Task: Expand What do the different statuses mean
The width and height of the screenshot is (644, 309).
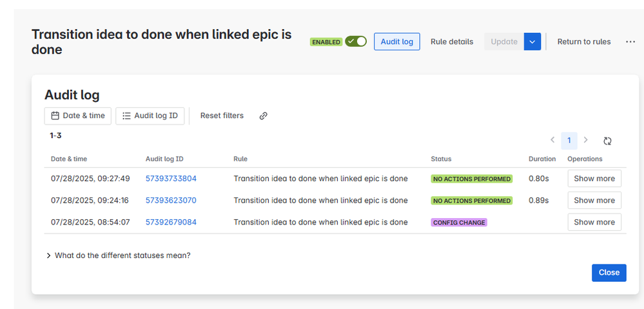Action: click(x=118, y=255)
